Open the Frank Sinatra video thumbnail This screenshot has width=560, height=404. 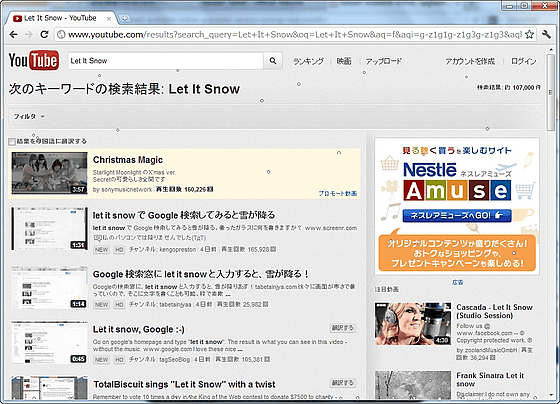(413, 385)
